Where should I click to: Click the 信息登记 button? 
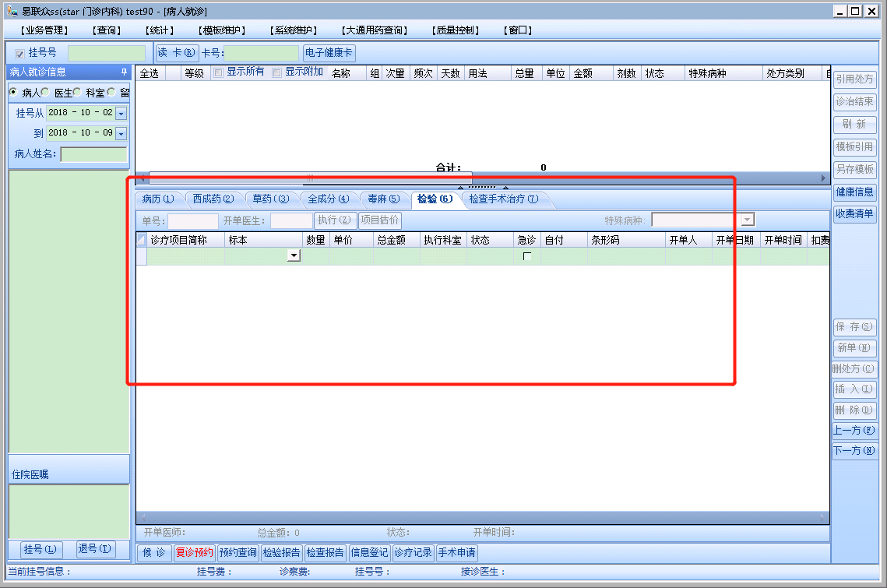369,553
